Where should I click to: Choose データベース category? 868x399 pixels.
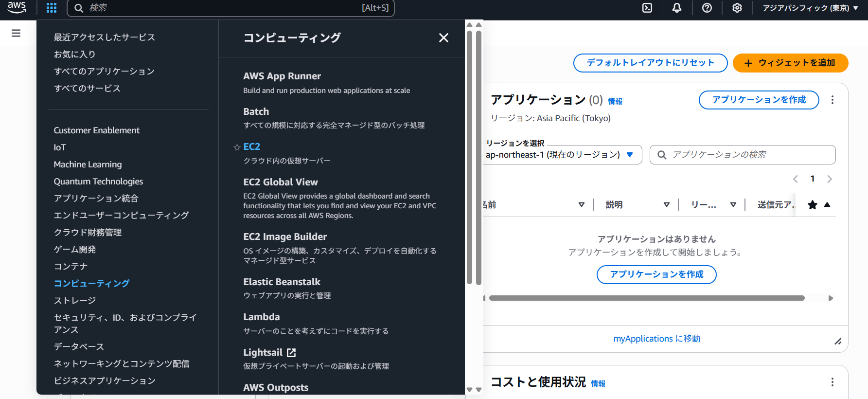pos(79,347)
